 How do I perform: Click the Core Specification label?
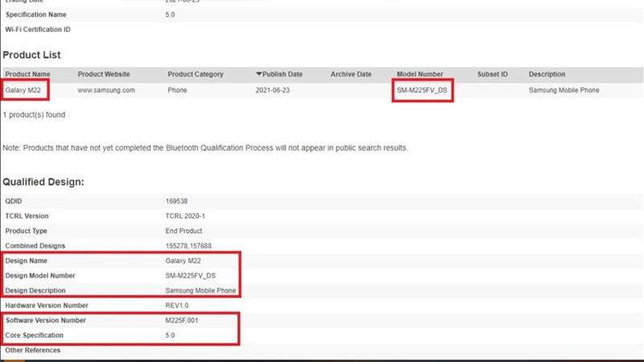point(34,335)
